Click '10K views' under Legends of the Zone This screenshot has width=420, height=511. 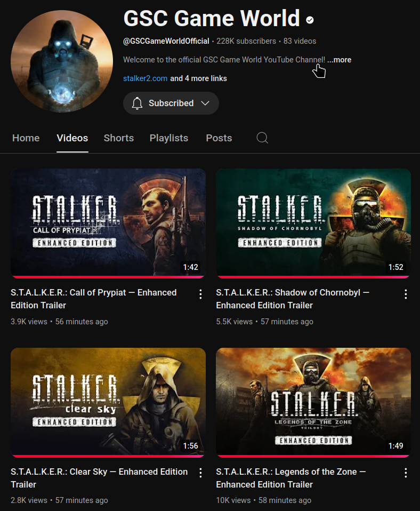tap(233, 500)
